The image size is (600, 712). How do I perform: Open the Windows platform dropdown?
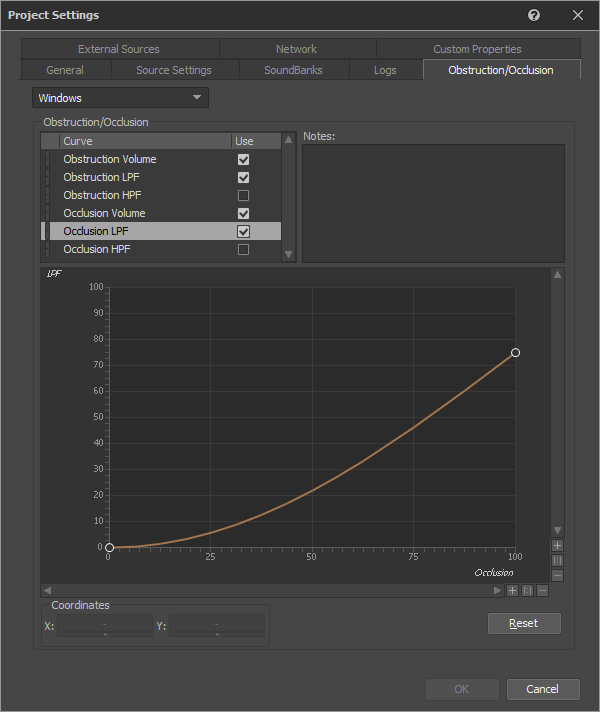click(x=121, y=98)
